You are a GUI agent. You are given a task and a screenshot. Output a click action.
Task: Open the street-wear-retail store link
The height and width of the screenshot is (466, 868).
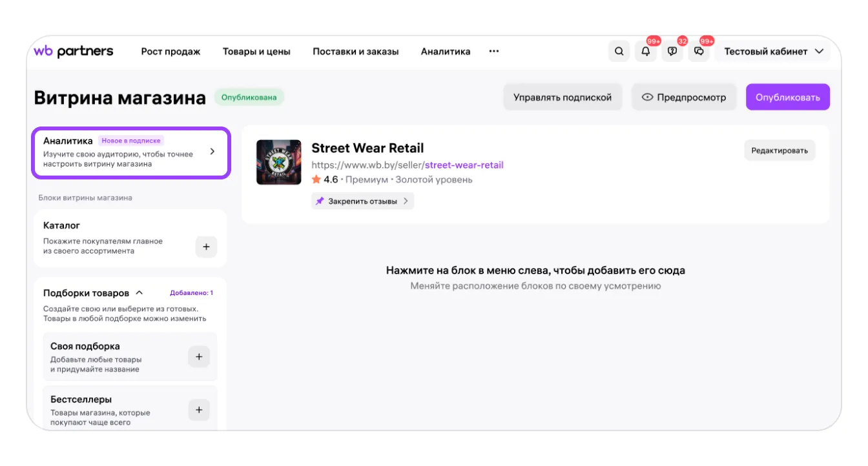tap(464, 165)
